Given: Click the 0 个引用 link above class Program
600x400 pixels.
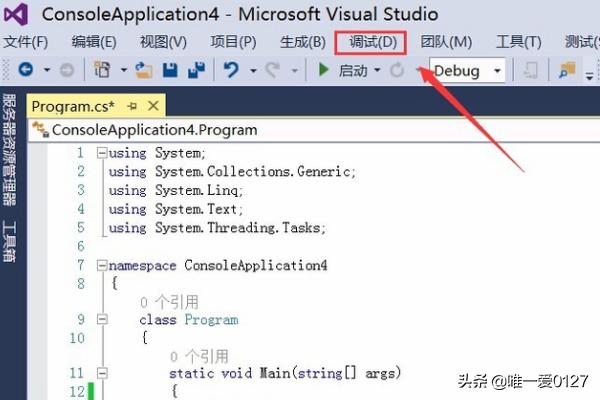Looking at the screenshot, I should [169, 302].
